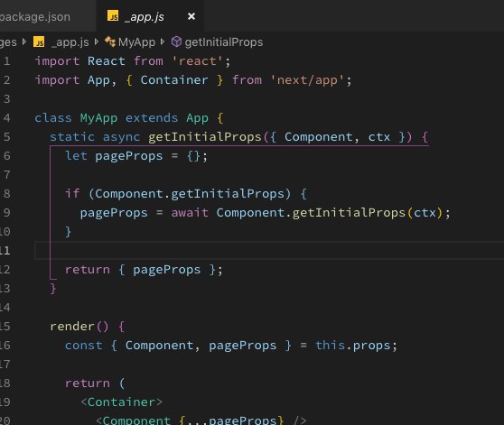504x425 pixels.
Task: Click closing brace on line 13
Action: click(x=53, y=288)
